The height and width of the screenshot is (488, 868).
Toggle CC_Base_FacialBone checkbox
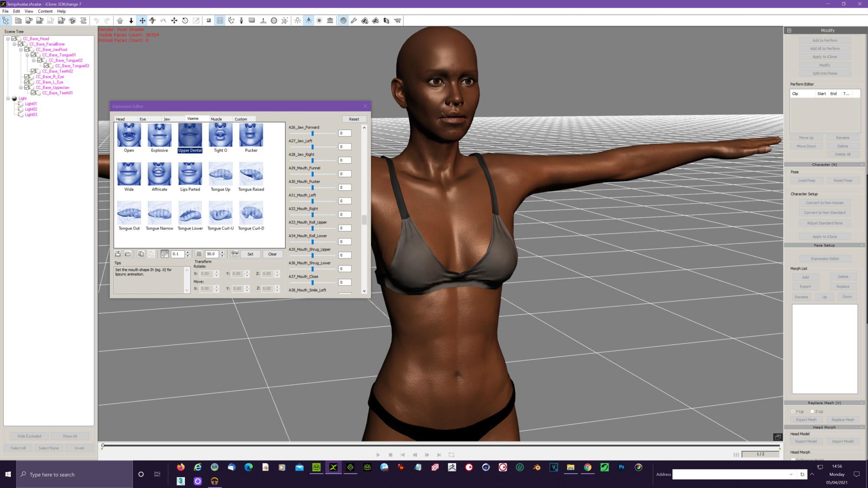click(20, 44)
